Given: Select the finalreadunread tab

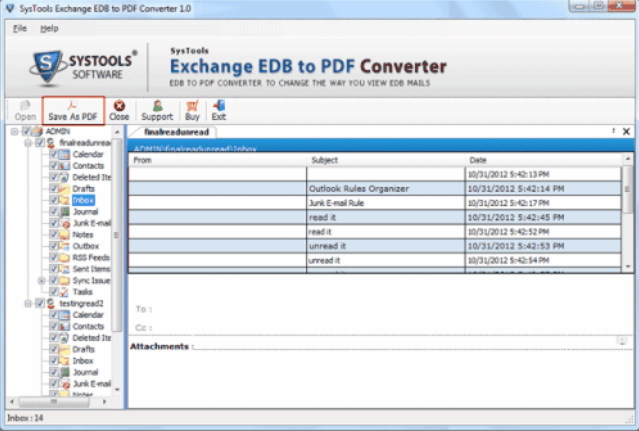Looking at the screenshot, I should [x=176, y=132].
